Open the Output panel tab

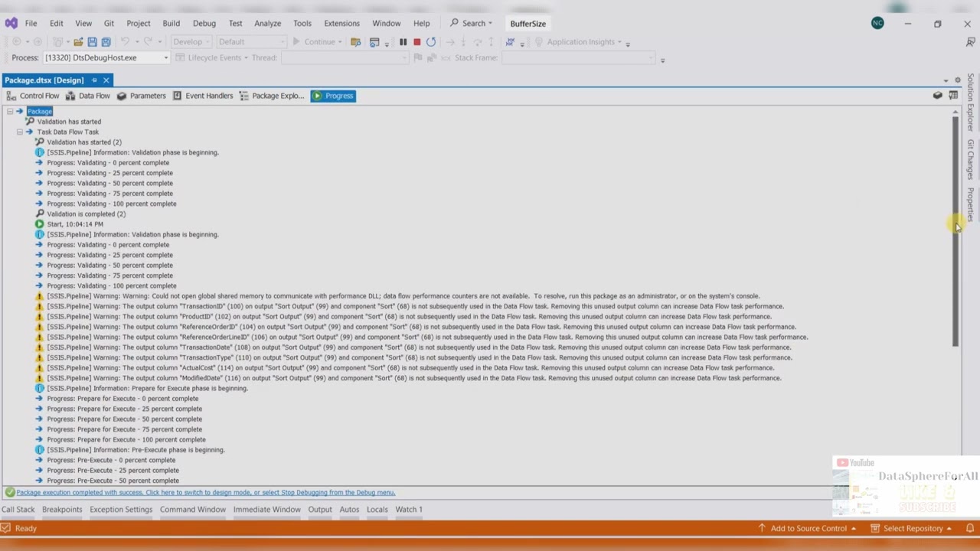click(320, 510)
